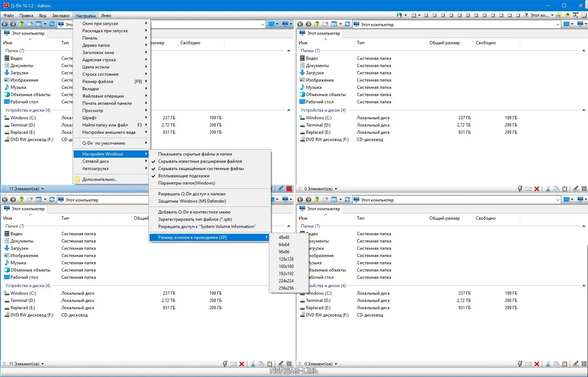Viewport: 588px width, 377px height.
Task: Click lightning icon in bottom-right status bar
Action: click(520, 364)
